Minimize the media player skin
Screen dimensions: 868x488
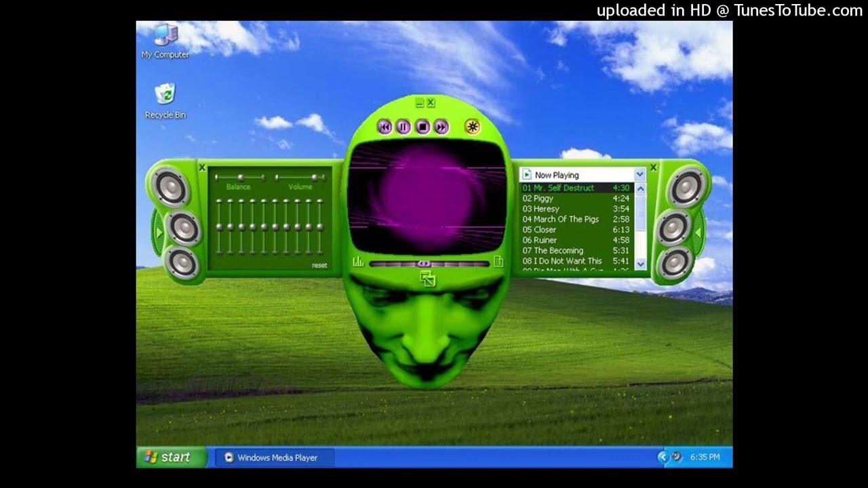[x=420, y=103]
